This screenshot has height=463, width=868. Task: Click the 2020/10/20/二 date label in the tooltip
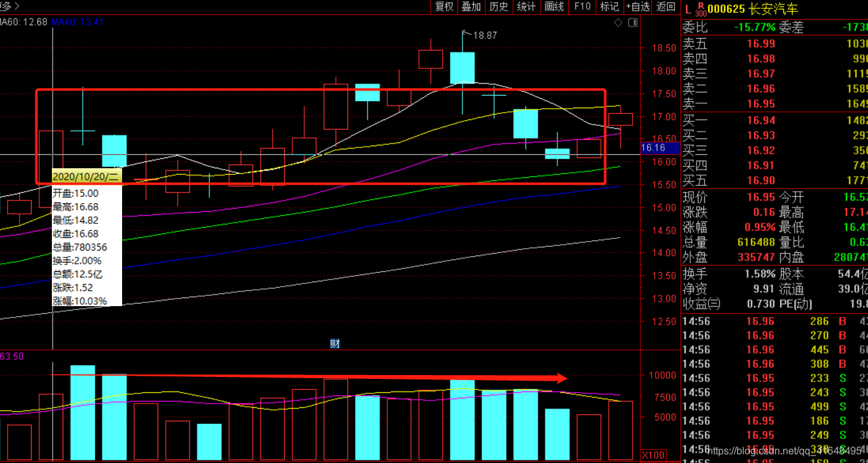pos(86,176)
